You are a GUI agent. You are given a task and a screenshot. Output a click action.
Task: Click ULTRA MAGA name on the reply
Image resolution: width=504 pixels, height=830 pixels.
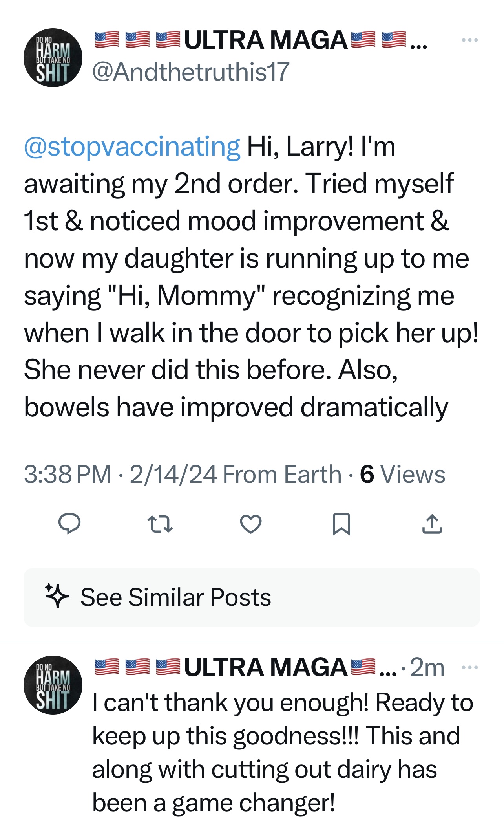pyautogui.click(x=265, y=667)
